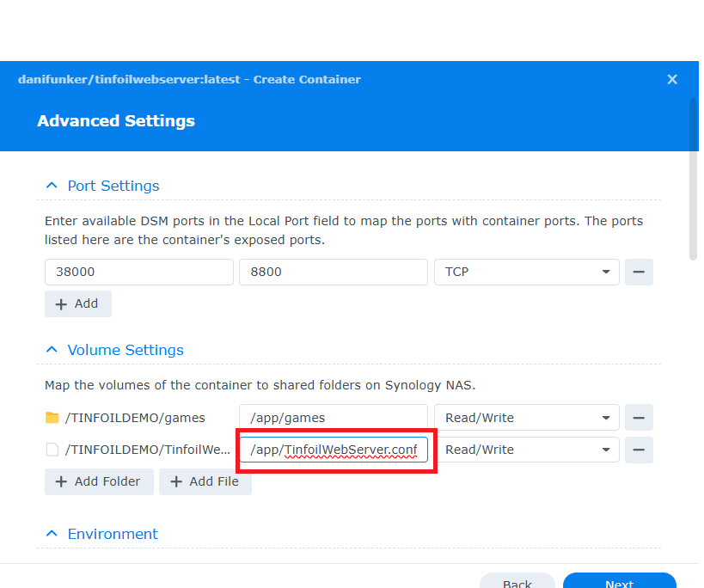Open Read/Write dropdown for TinfoilWebServer.conf file
Image resolution: width=704 pixels, height=588 pixels.
click(x=526, y=450)
